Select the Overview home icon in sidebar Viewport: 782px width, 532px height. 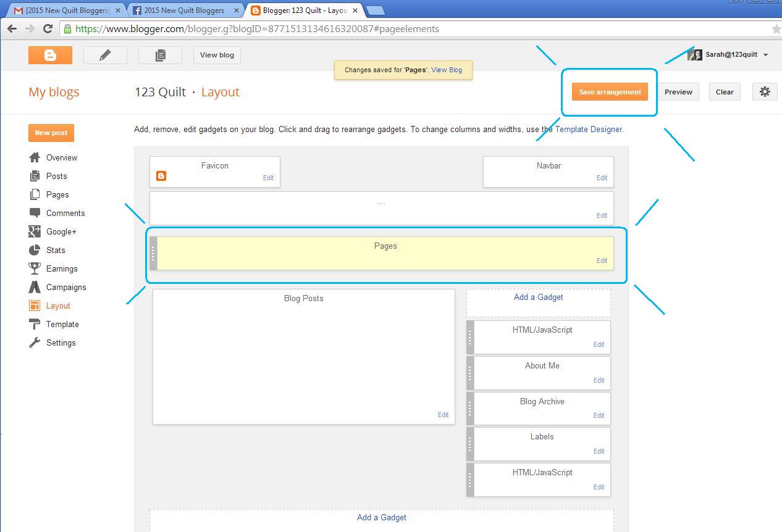coord(34,157)
